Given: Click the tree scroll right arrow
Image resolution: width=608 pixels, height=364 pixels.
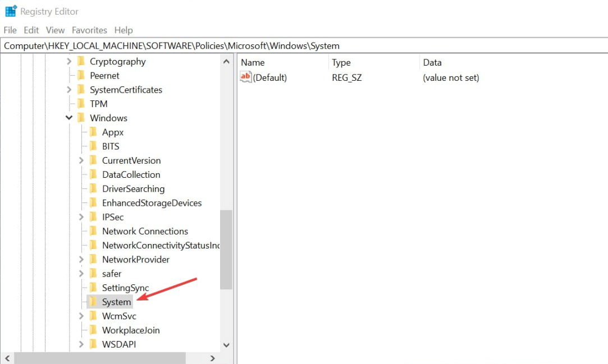Looking at the screenshot, I should tap(212, 358).
